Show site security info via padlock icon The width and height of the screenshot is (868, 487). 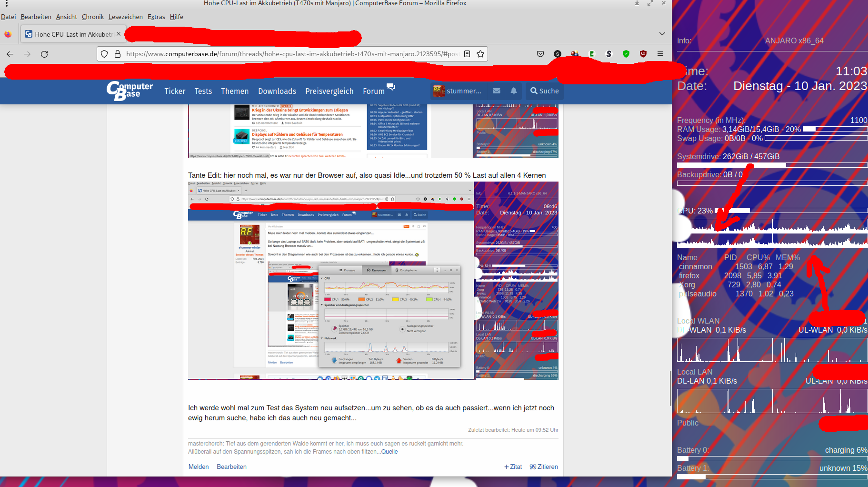[x=118, y=54]
